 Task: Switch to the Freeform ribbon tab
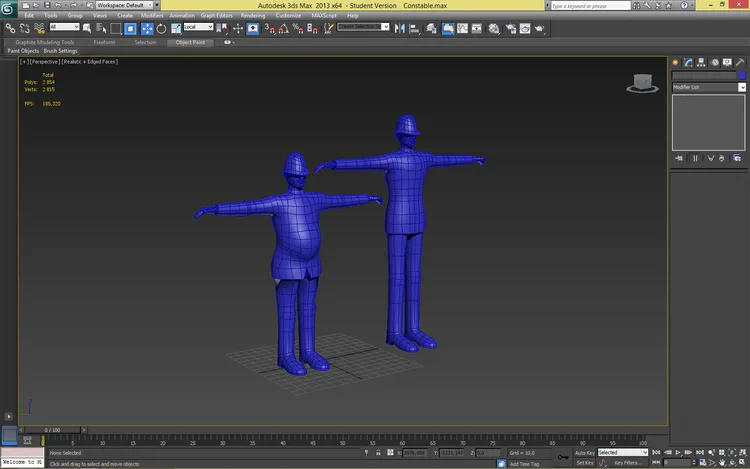[104, 42]
